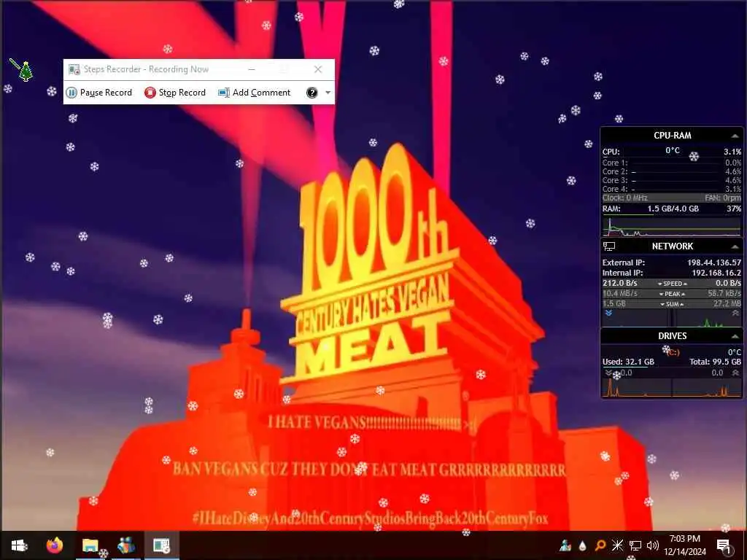The width and height of the screenshot is (747, 560).
Task: Open File Explorer from the taskbar
Action: [x=90, y=545]
